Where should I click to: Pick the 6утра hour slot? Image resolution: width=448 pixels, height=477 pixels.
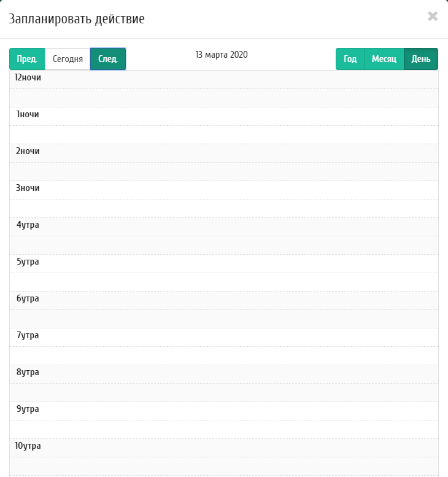point(224,301)
